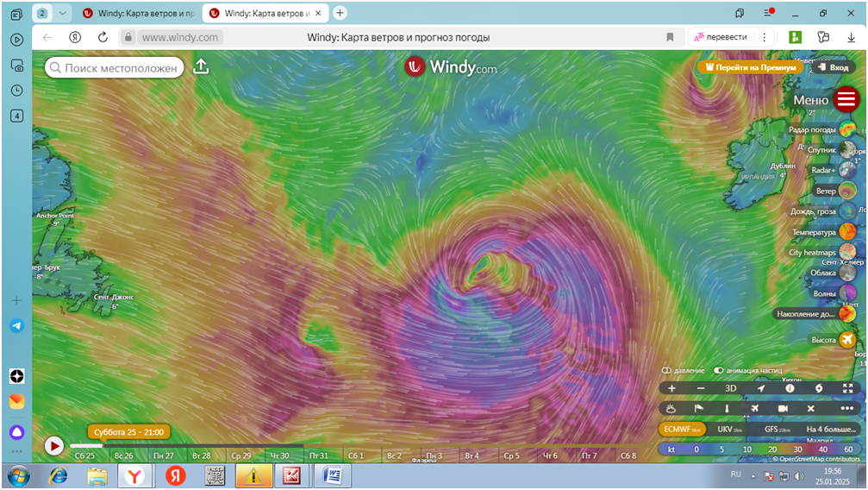Select the UKV forecast model

[x=731, y=429]
